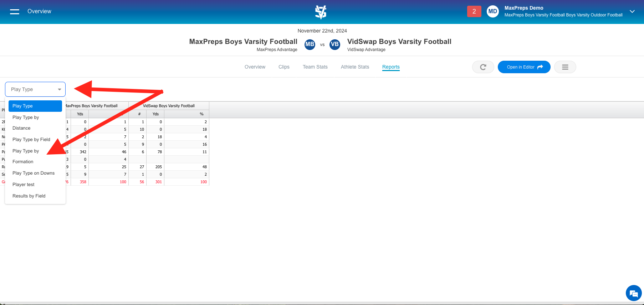Choose Player test report option
644x305 pixels.
(x=35, y=185)
